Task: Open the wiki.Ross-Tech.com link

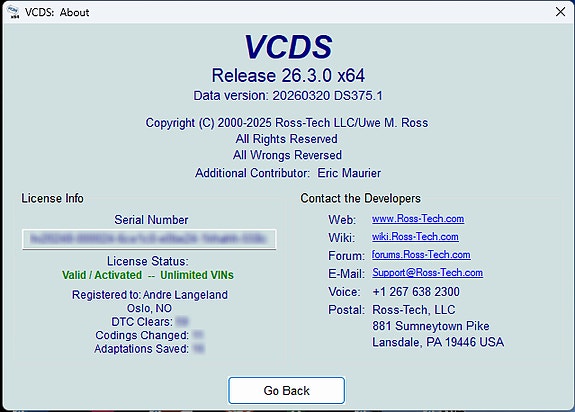Action: pos(415,237)
